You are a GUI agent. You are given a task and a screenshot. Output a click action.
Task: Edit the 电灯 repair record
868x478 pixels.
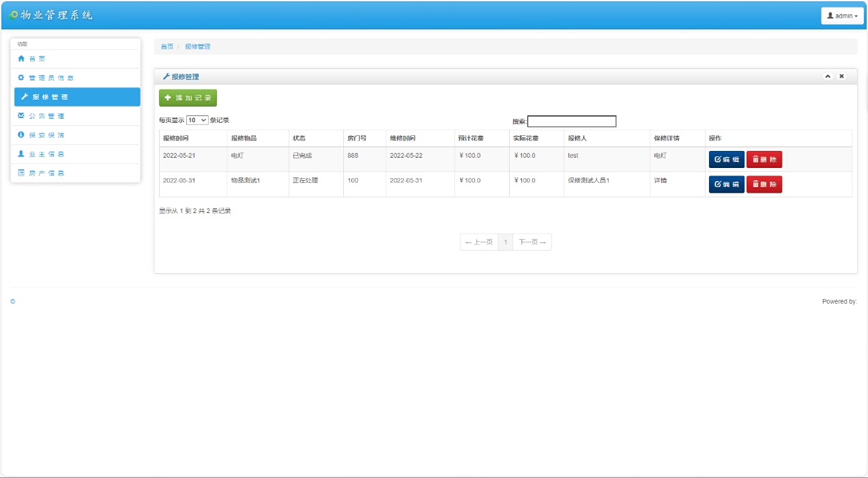click(726, 159)
